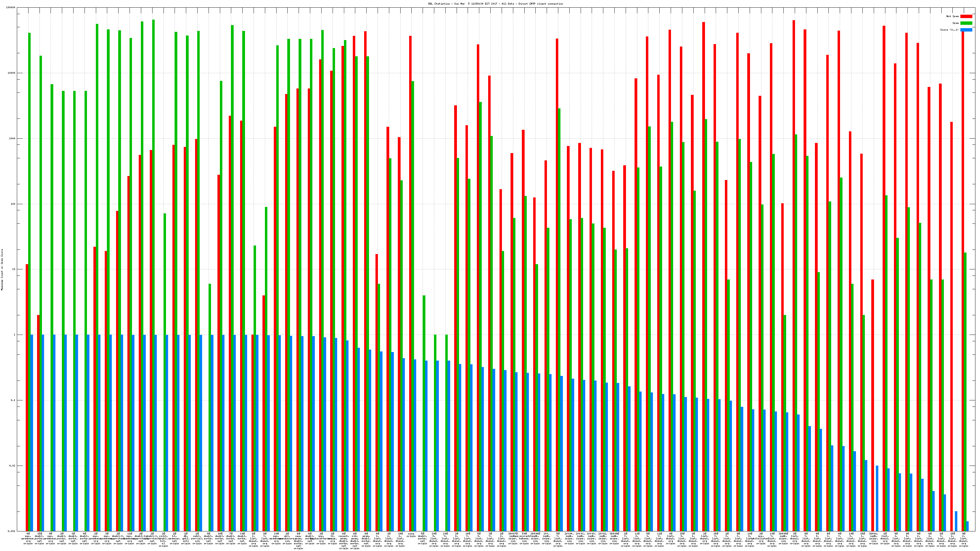This screenshot has height=551, width=980.
Task: Click the 0.01 y-axis tick label
Action: coord(13,466)
